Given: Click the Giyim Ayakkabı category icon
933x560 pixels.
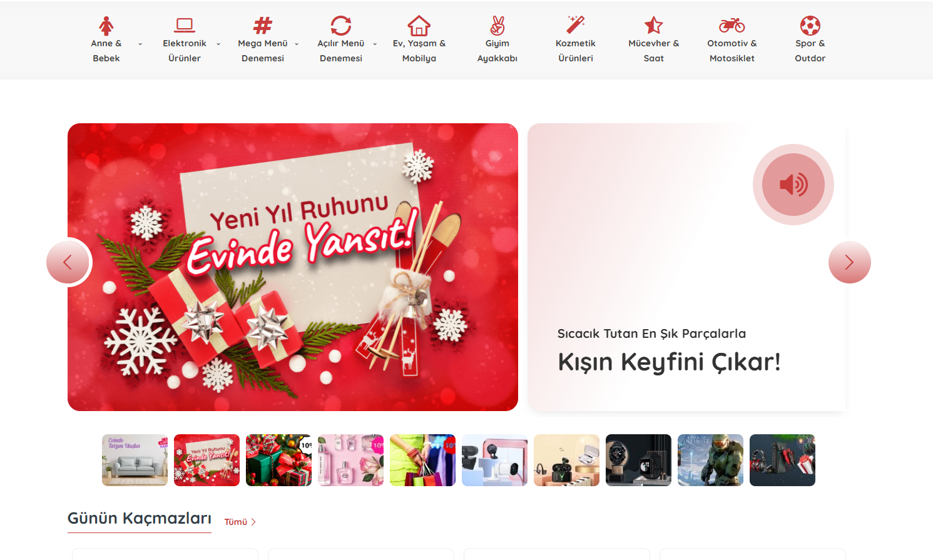Looking at the screenshot, I should tap(497, 26).
